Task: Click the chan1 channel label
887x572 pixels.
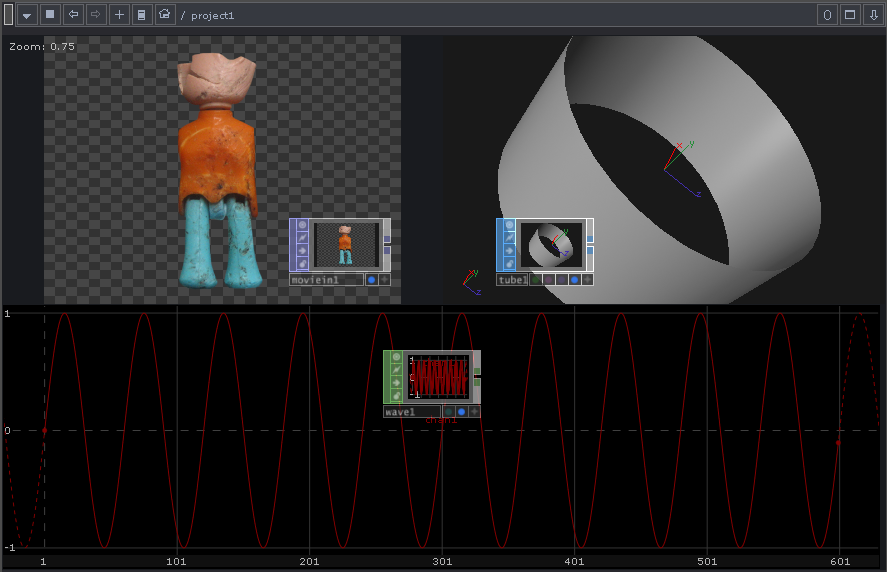Action: click(441, 420)
